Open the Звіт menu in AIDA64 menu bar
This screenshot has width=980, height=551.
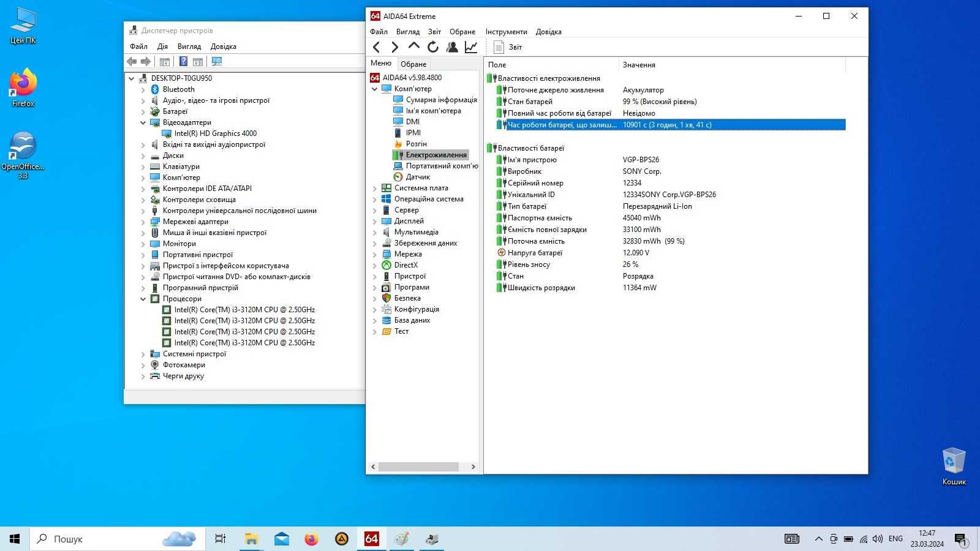(434, 32)
